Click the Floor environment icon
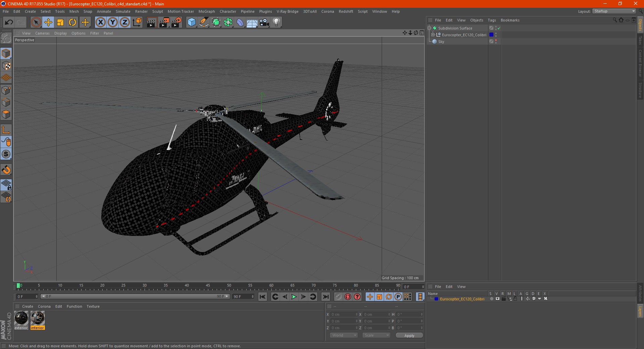644x349 pixels. (252, 22)
